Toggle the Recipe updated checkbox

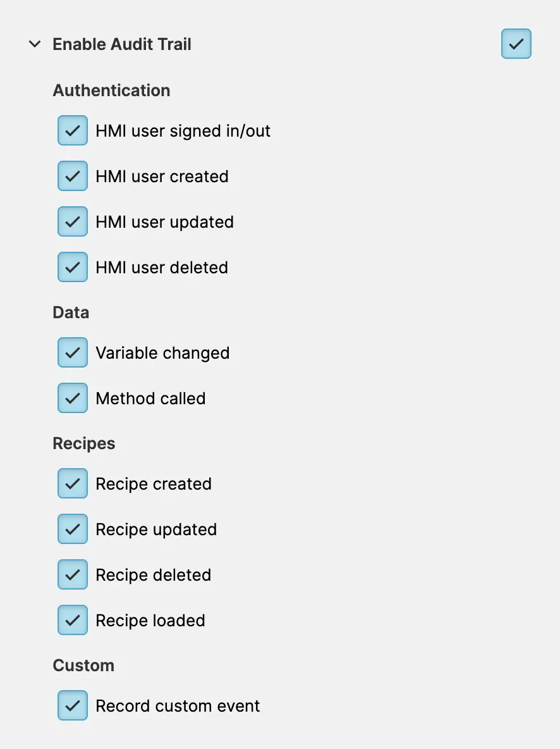tap(73, 529)
